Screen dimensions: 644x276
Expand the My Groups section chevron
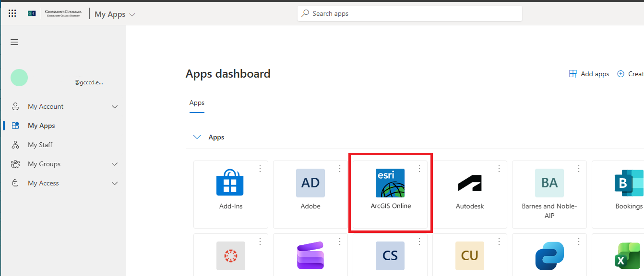coord(115,164)
